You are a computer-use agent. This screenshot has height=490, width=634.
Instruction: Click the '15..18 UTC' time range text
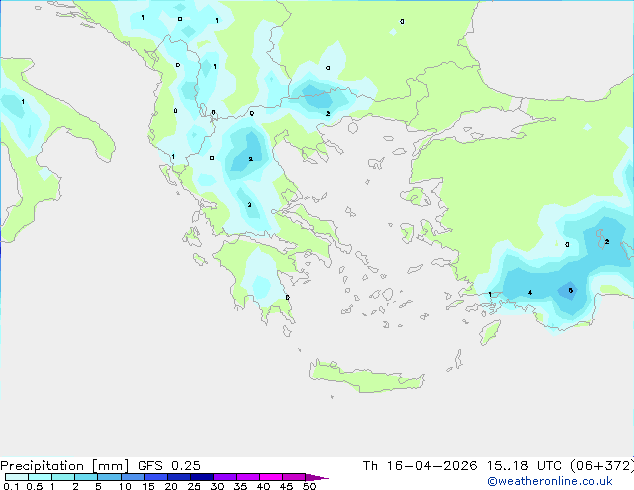pos(524,466)
